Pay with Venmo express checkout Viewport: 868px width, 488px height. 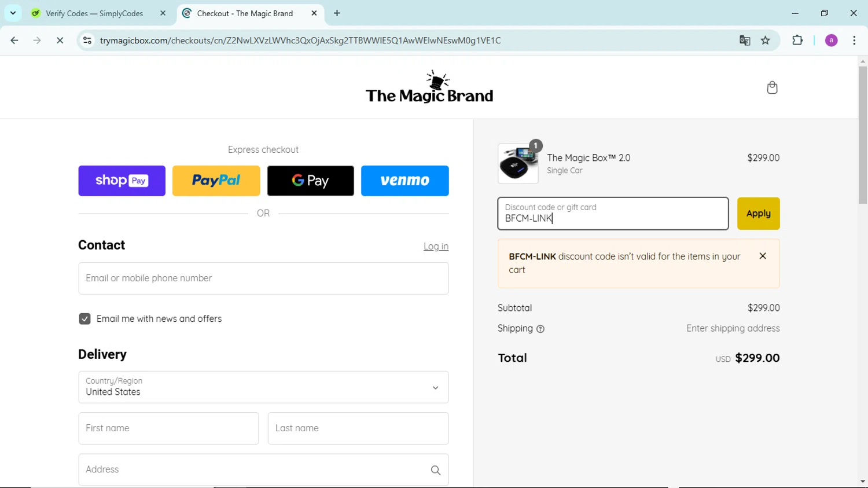pyautogui.click(x=404, y=181)
